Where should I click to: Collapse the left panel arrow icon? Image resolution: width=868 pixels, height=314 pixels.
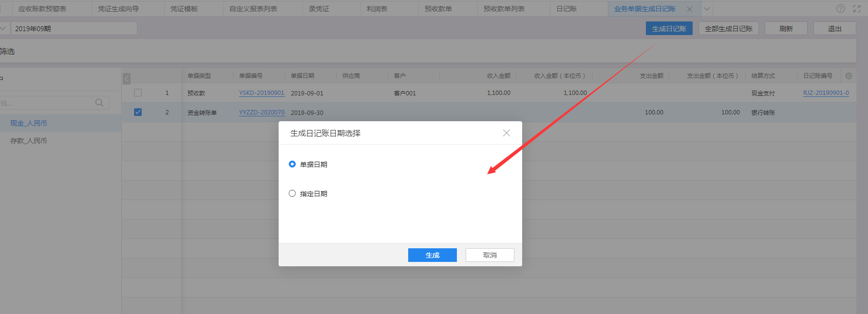click(x=127, y=78)
